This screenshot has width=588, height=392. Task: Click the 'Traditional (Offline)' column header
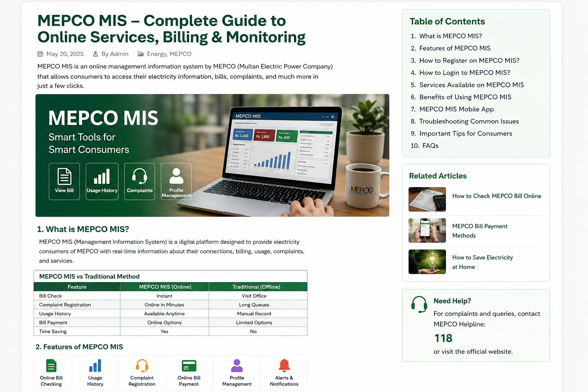click(256, 287)
